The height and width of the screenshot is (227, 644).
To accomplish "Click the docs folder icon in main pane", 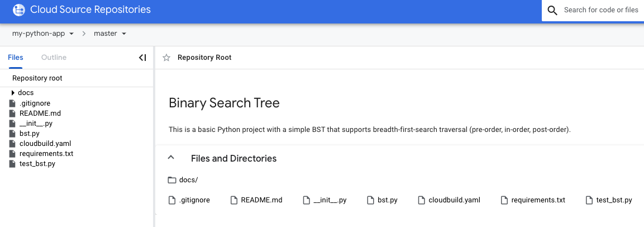I will coord(172,180).
